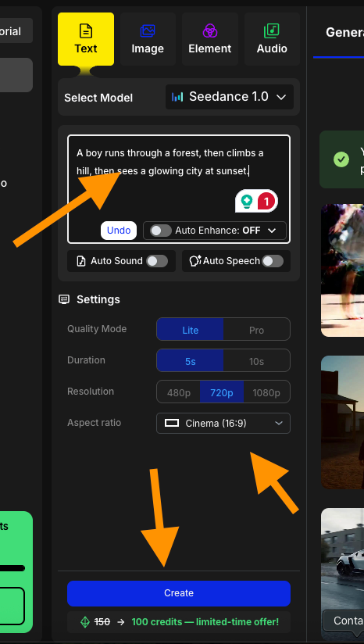Select 480p resolution
364x644 pixels.
pyautogui.click(x=179, y=392)
